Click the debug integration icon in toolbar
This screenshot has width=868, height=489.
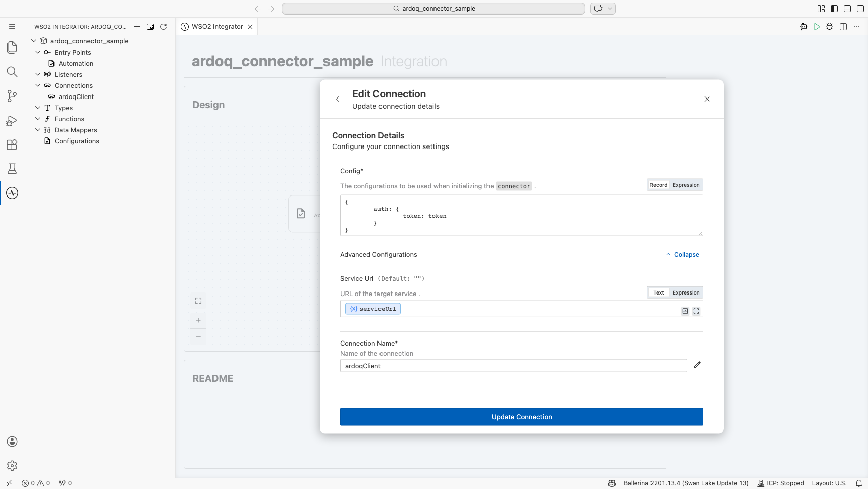[x=830, y=27]
